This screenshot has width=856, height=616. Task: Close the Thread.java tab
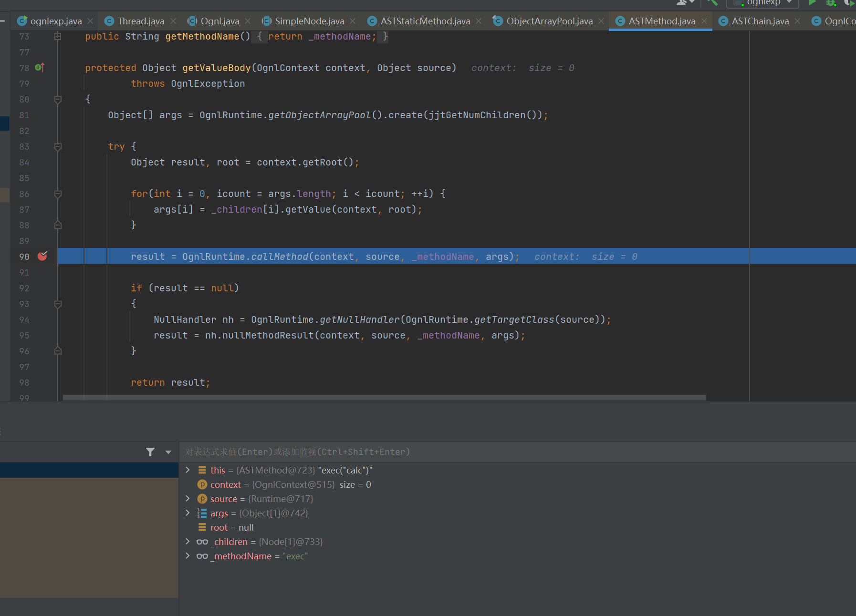pos(173,21)
